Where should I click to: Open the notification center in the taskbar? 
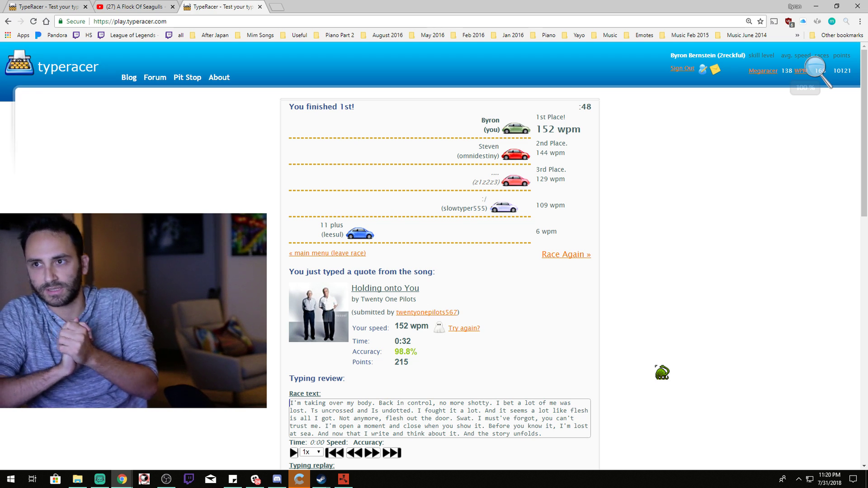[853, 479]
